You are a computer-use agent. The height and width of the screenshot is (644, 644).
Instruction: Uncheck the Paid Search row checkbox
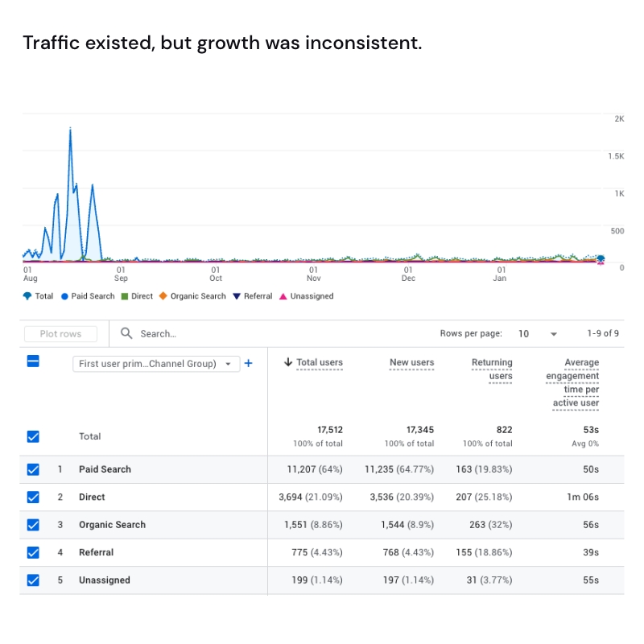pyautogui.click(x=32, y=469)
